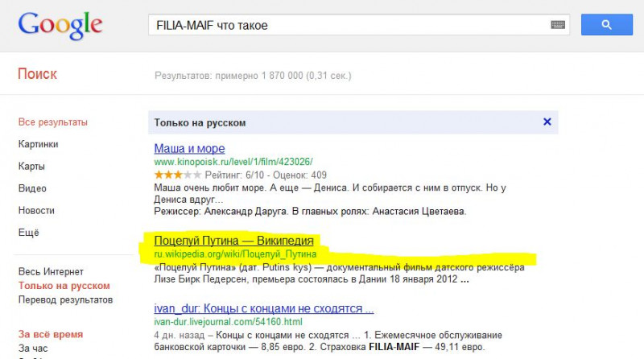This screenshot has width=644, height=359.
Task: Select 'За всё время' time filter
Action: [51, 334]
